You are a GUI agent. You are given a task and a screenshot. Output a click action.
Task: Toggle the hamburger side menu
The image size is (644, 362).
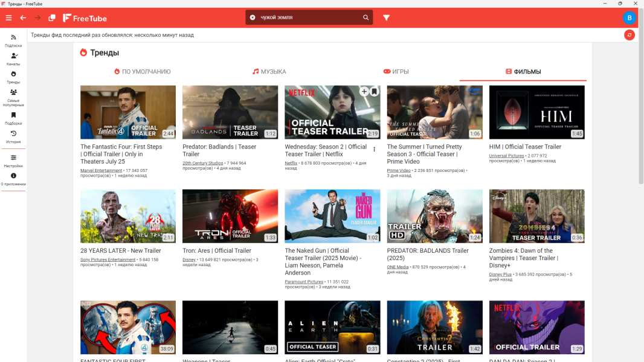(x=8, y=18)
